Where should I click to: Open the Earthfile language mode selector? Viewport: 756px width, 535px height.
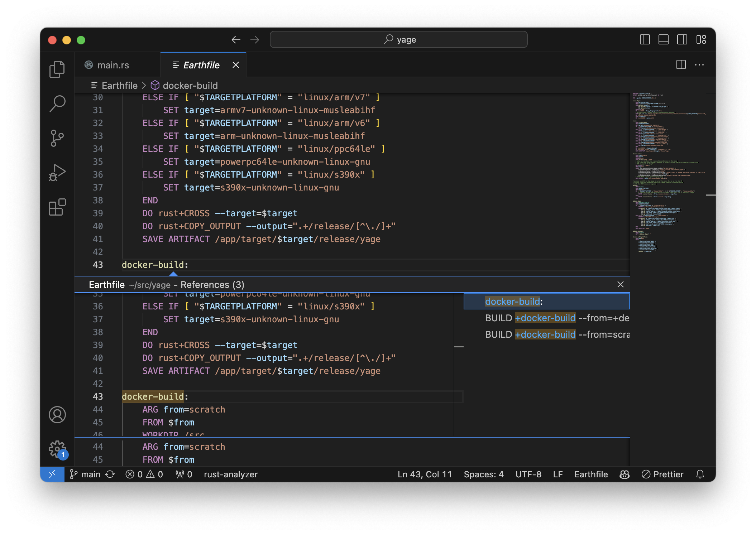tap(591, 474)
